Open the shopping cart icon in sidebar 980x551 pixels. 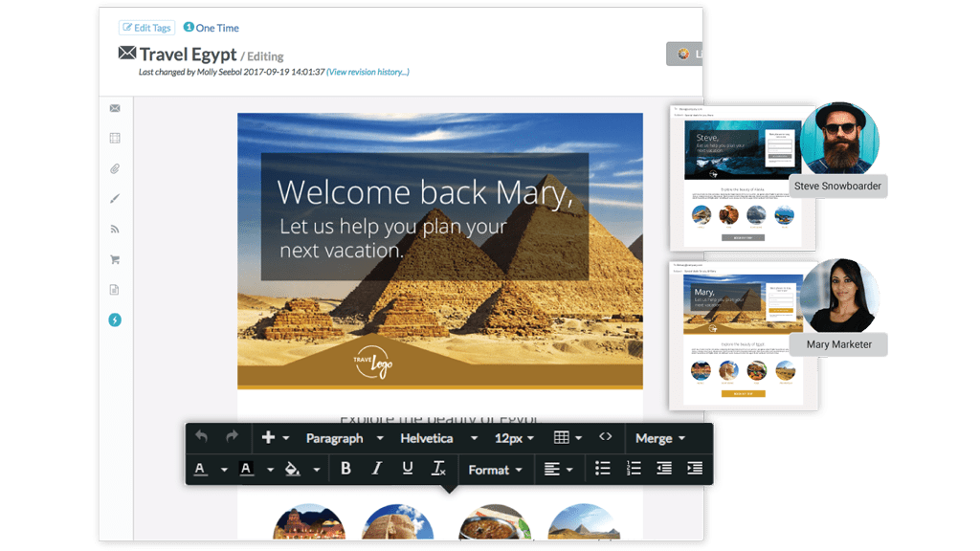[x=115, y=259]
